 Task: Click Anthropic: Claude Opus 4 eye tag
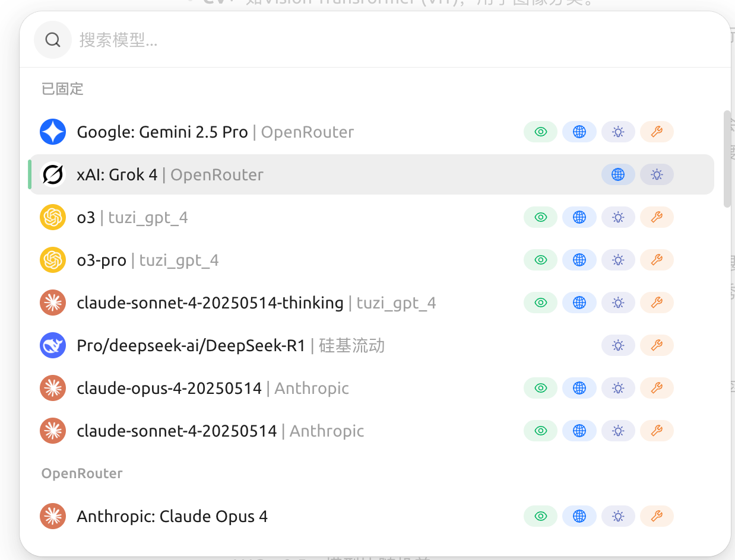tap(540, 516)
